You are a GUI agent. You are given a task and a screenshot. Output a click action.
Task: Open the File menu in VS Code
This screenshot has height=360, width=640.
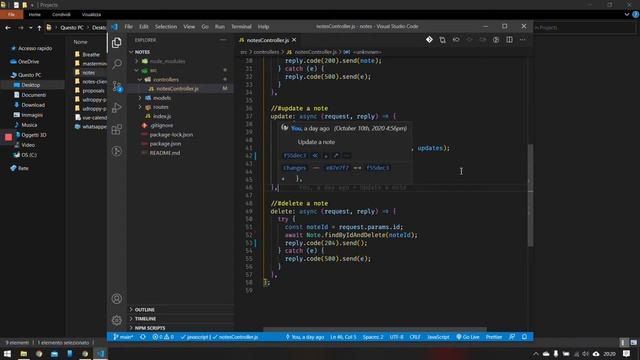click(x=129, y=27)
